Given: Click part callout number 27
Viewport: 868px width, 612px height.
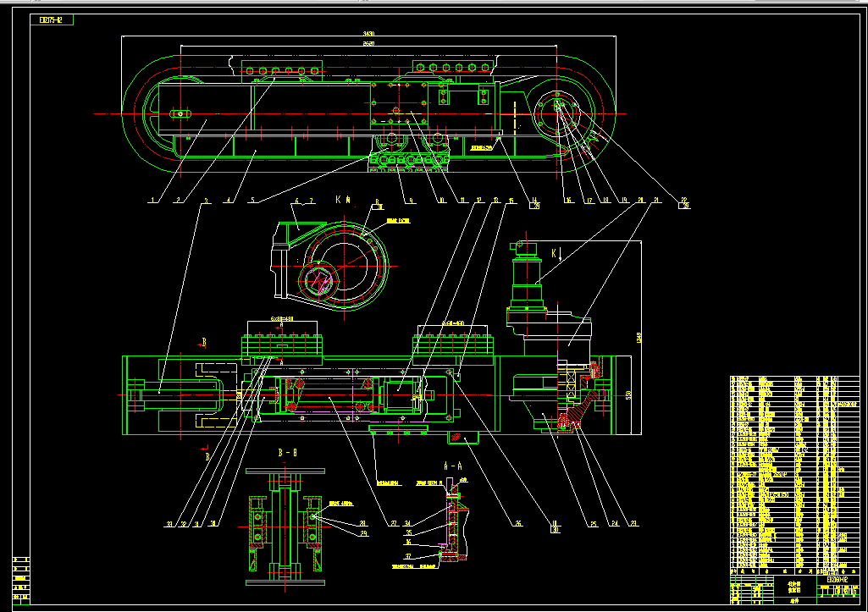Looking at the screenshot, I should point(394,523).
